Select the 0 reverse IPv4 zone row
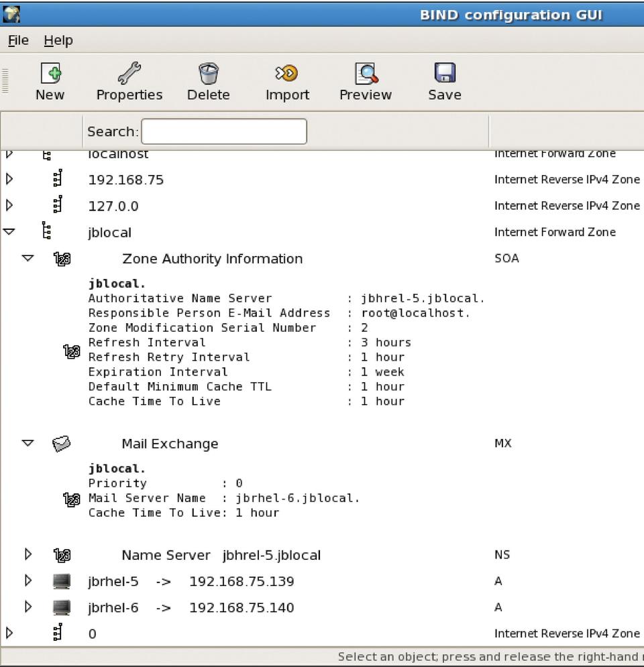 pos(92,633)
